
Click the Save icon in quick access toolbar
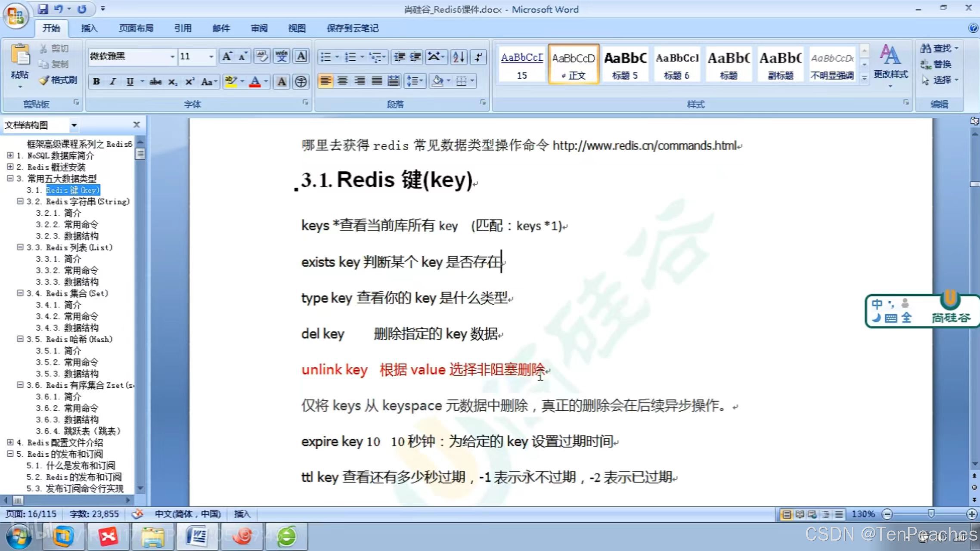pyautogui.click(x=43, y=9)
